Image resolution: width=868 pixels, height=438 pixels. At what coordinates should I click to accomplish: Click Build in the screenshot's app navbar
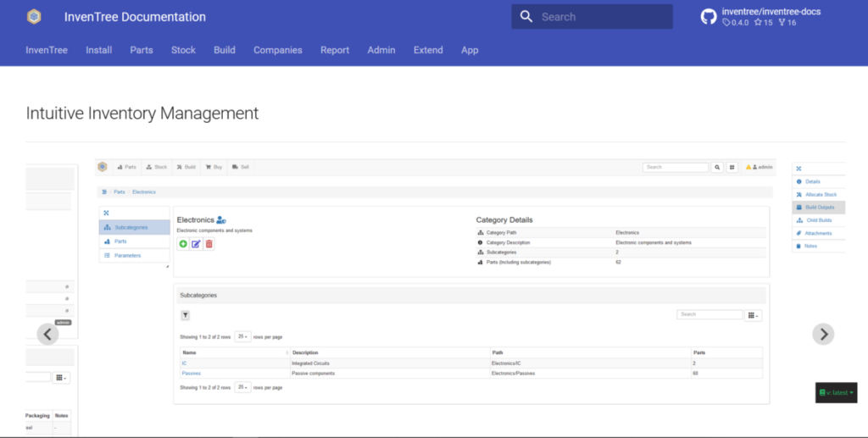pyautogui.click(x=186, y=167)
